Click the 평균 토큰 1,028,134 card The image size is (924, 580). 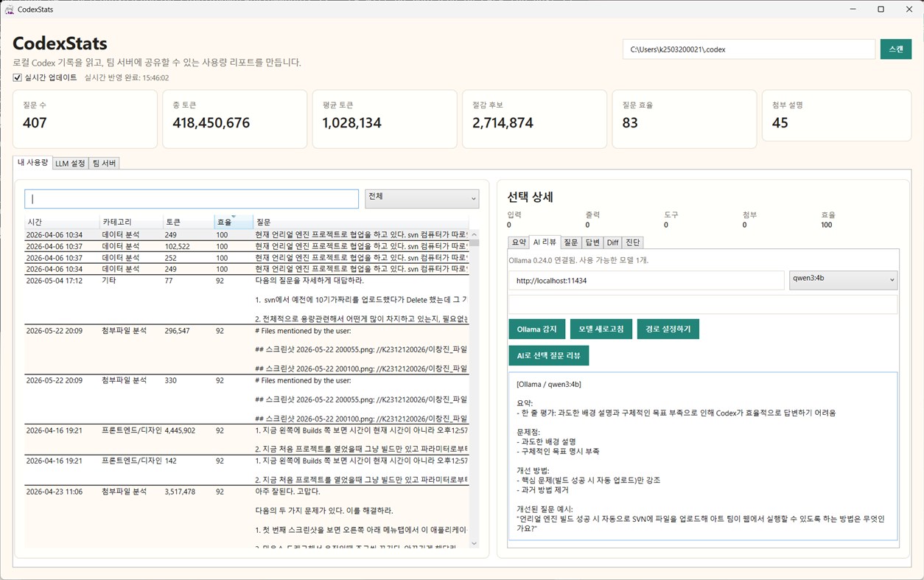pyautogui.click(x=385, y=119)
